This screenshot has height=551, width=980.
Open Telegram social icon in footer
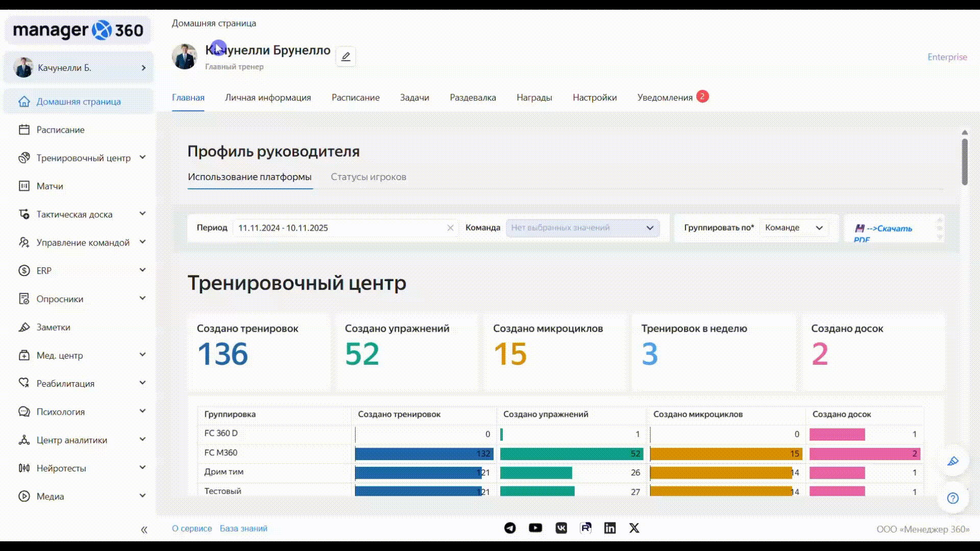coord(510,528)
